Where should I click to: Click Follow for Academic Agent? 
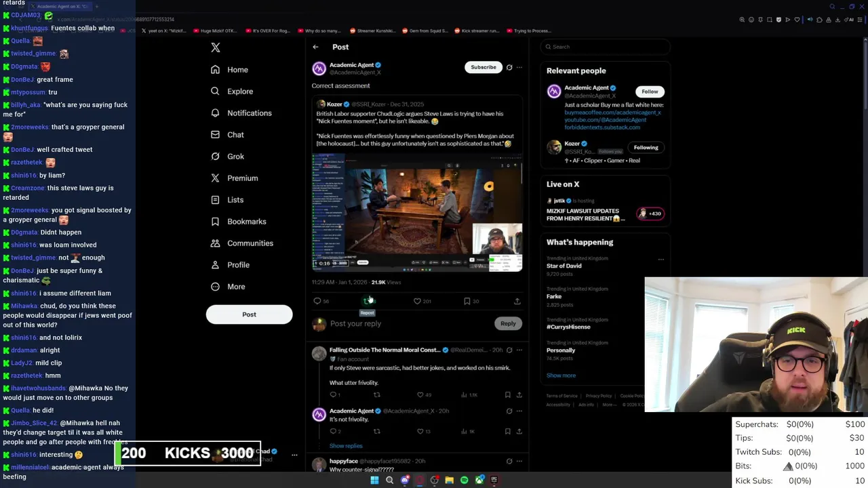[x=650, y=91]
